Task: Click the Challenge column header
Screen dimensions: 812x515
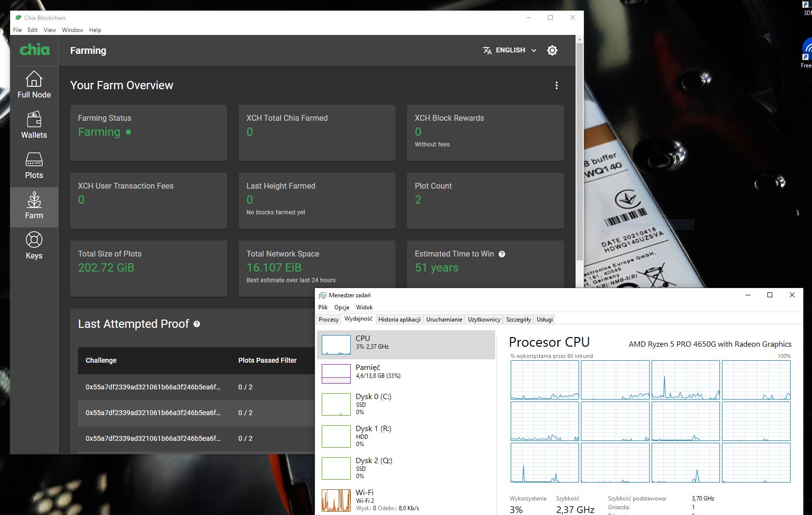Action: click(x=101, y=360)
